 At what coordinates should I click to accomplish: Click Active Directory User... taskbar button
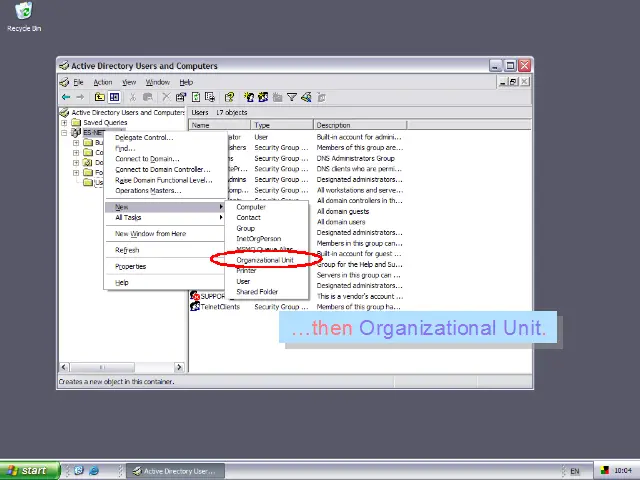[176, 471]
